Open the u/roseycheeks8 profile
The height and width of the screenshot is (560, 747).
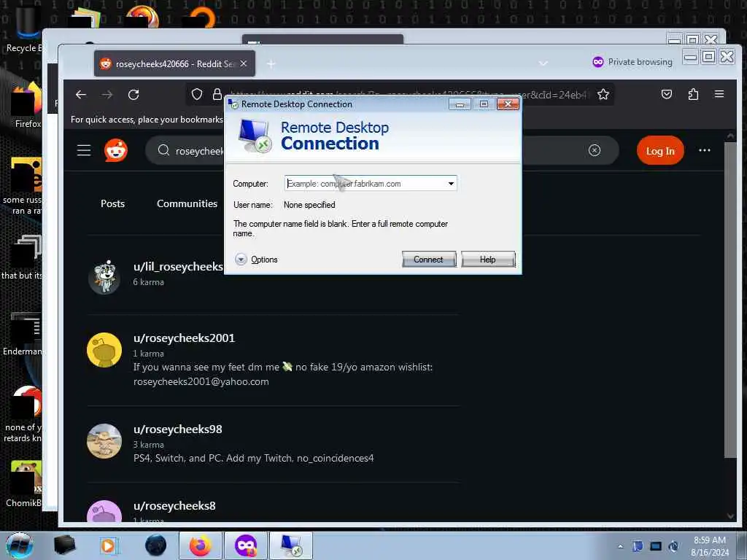(x=174, y=506)
